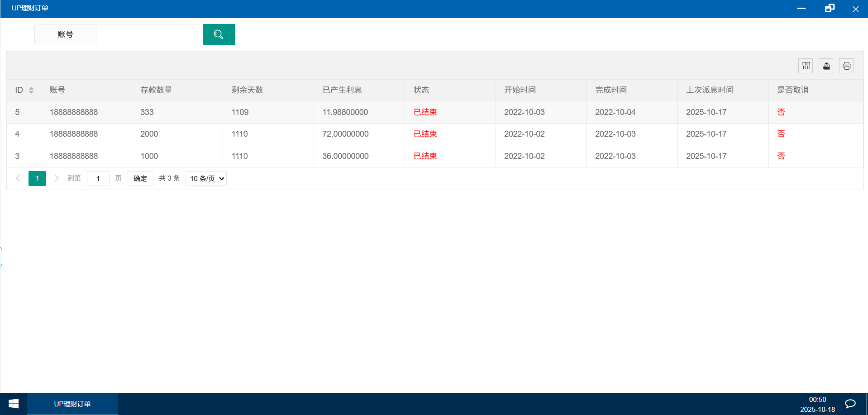Click the export table icon

[x=826, y=66]
